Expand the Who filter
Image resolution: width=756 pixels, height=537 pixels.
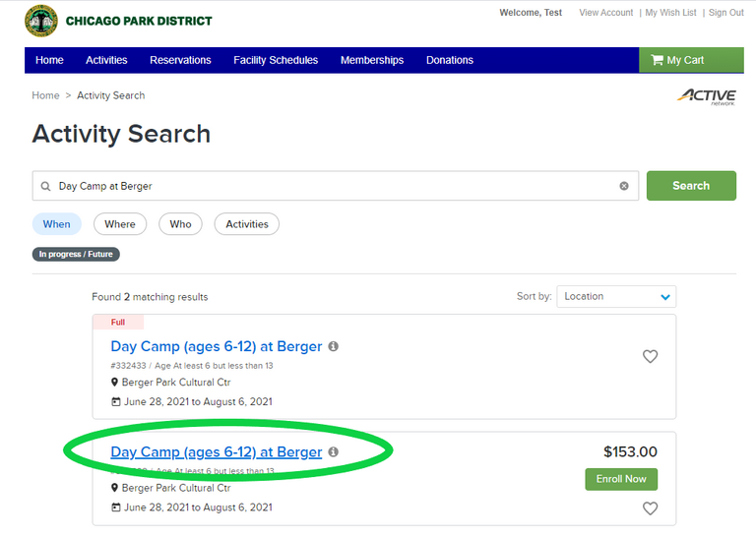coord(180,224)
